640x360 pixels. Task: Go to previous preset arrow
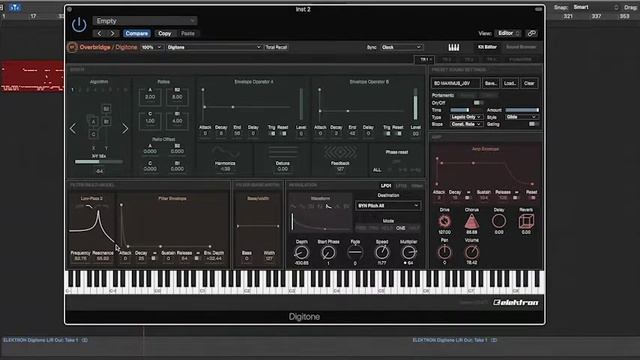click(x=99, y=33)
